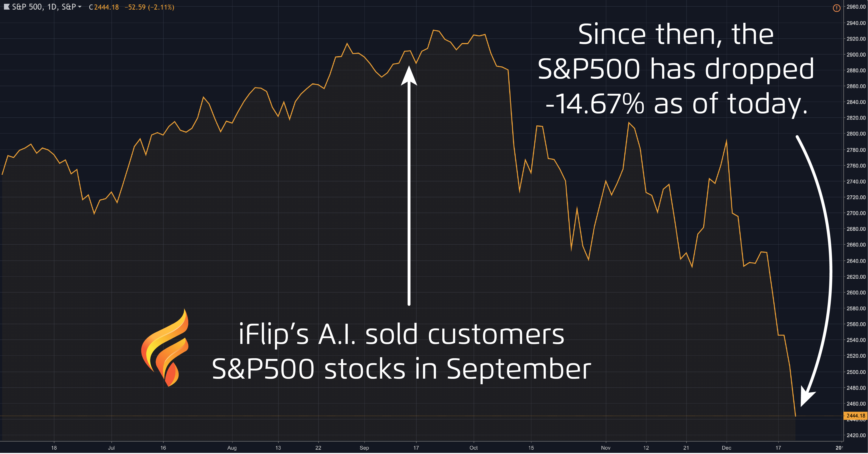Click the Nov marker on the time axis
Viewport: 868px width, 454px height.
605,448
